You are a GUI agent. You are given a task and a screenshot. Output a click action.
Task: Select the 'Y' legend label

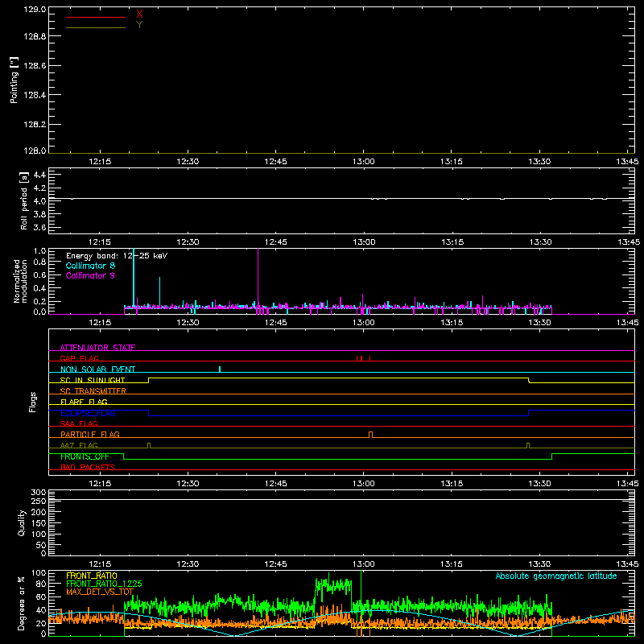139,25
